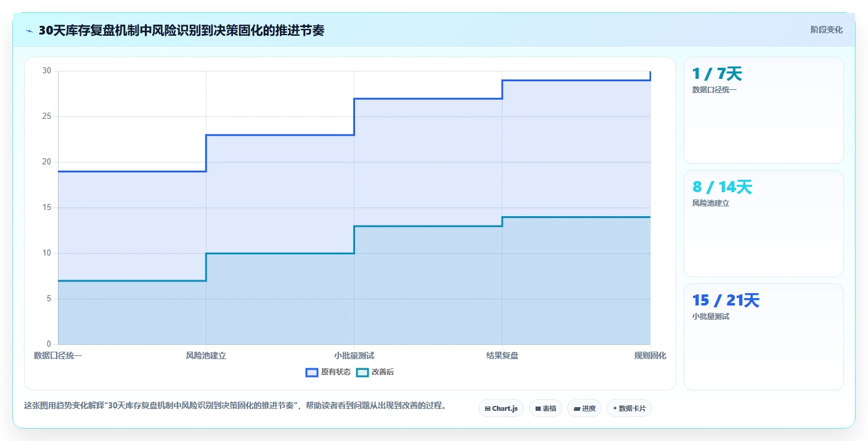Click the 数据卡片 tag
The width and height of the screenshot is (868, 441).
(629, 408)
